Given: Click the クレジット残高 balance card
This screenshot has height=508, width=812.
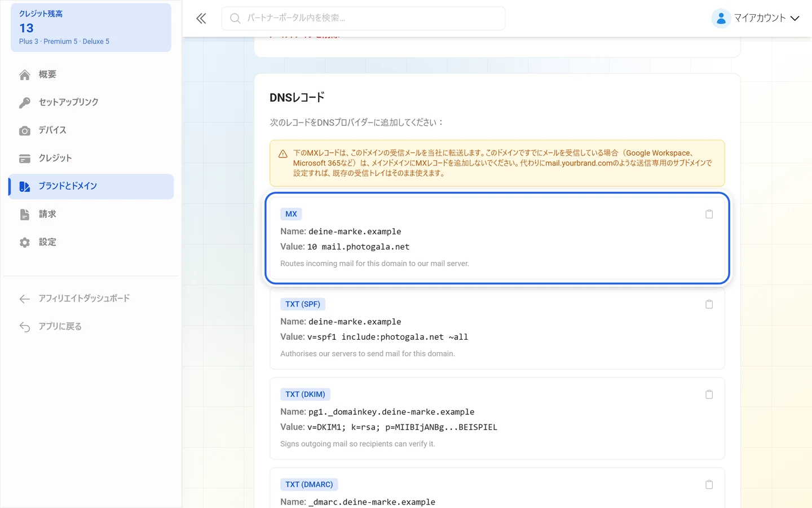Looking at the screenshot, I should tap(91, 28).
